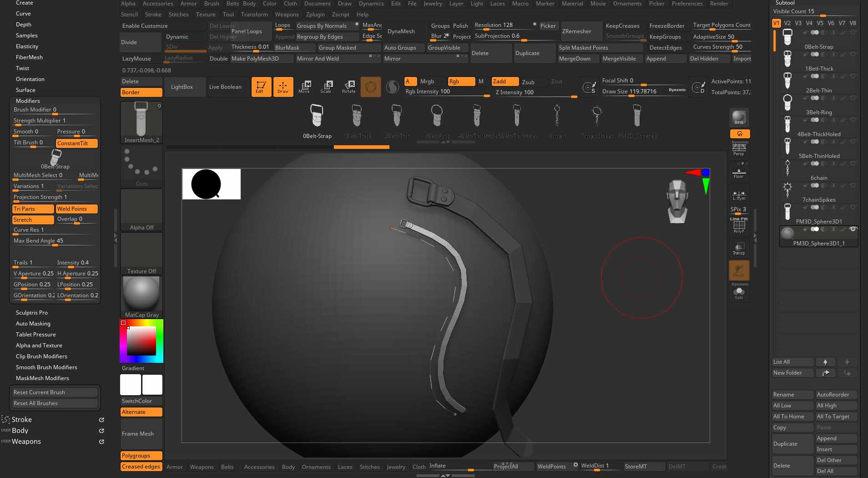
Task: Enable Zsub sculpt mode
Action: pos(534,82)
